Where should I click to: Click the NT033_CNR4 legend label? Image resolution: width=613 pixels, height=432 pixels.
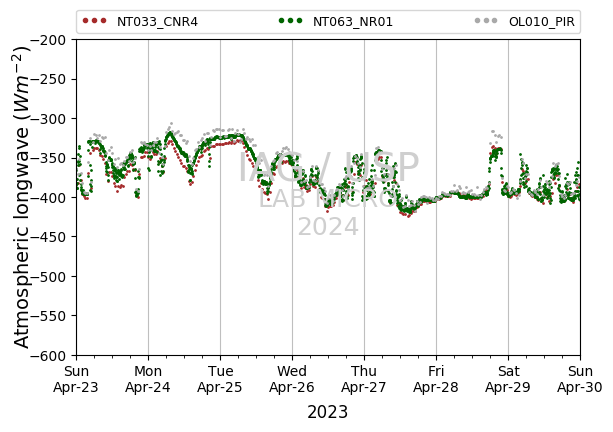click(x=157, y=22)
